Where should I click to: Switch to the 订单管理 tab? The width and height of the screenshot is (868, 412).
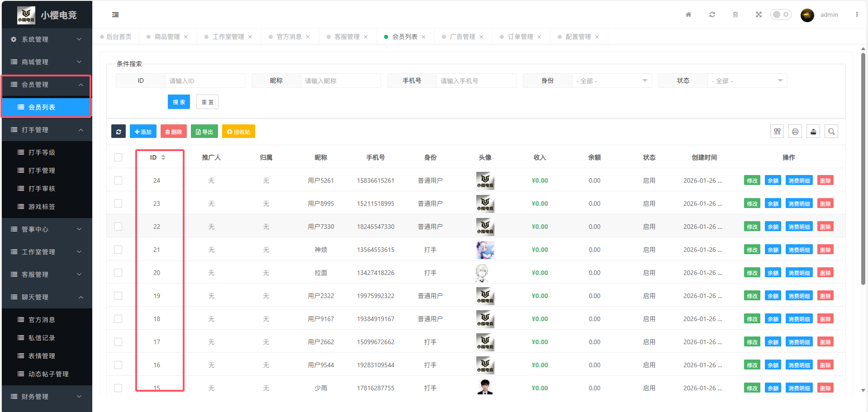[x=520, y=37]
